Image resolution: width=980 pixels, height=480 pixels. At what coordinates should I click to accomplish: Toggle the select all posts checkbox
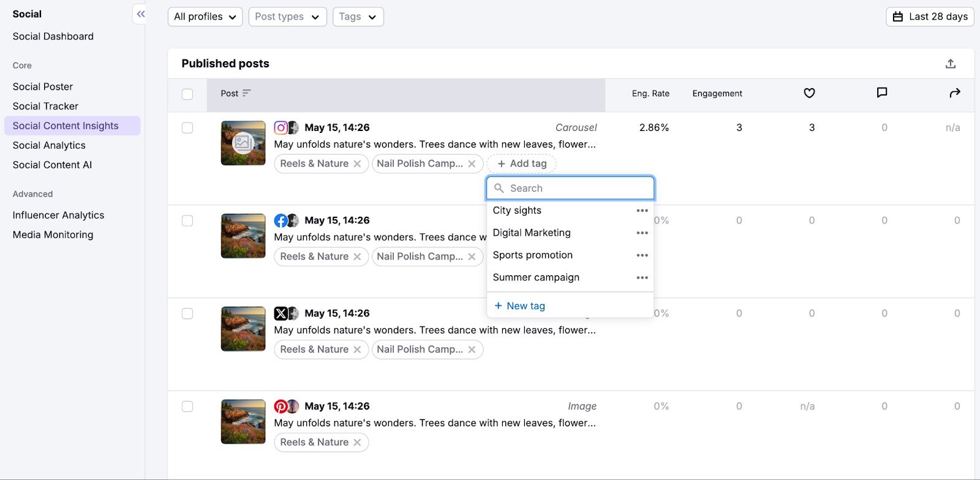(x=187, y=94)
